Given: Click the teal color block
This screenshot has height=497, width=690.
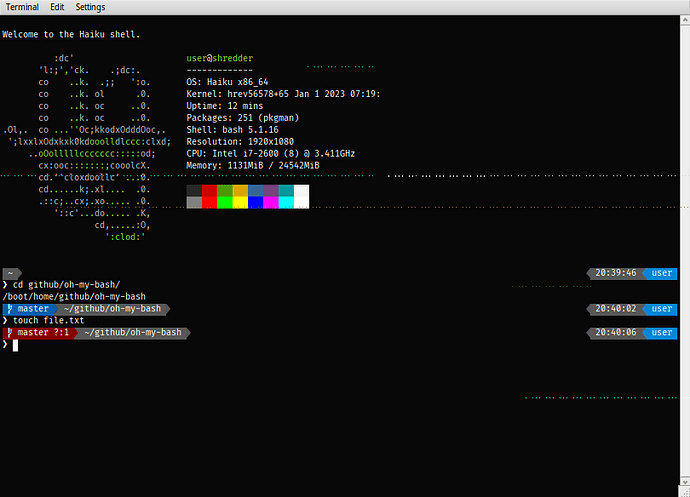Looking at the screenshot, I should (286, 191).
